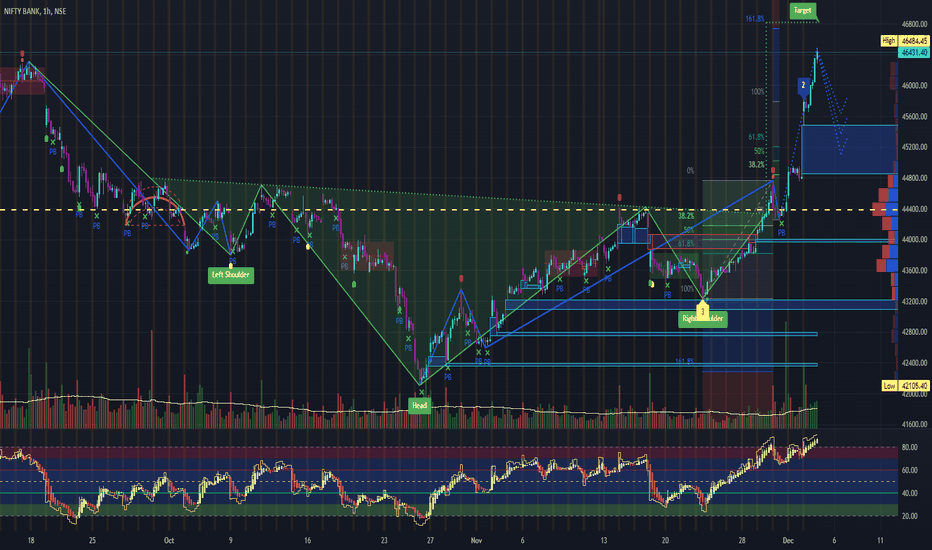Click the 80.00 oscillator axis value
The height and width of the screenshot is (550, 932).
(909, 447)
